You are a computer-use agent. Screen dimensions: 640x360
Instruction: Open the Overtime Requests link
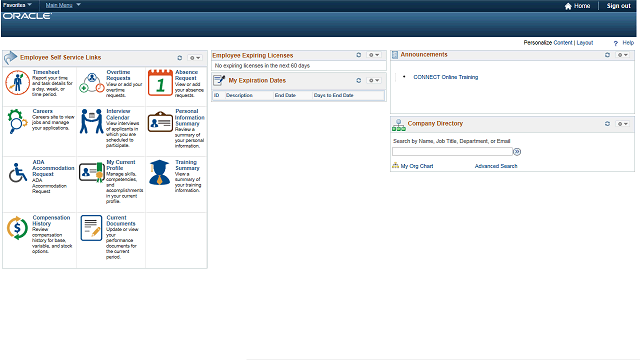click(x=118, y=75)
